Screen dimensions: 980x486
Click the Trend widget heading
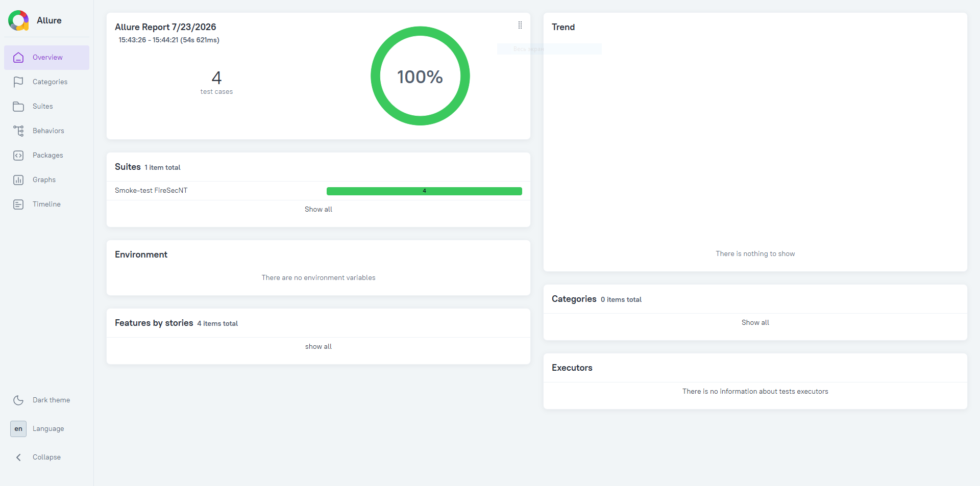563,27
